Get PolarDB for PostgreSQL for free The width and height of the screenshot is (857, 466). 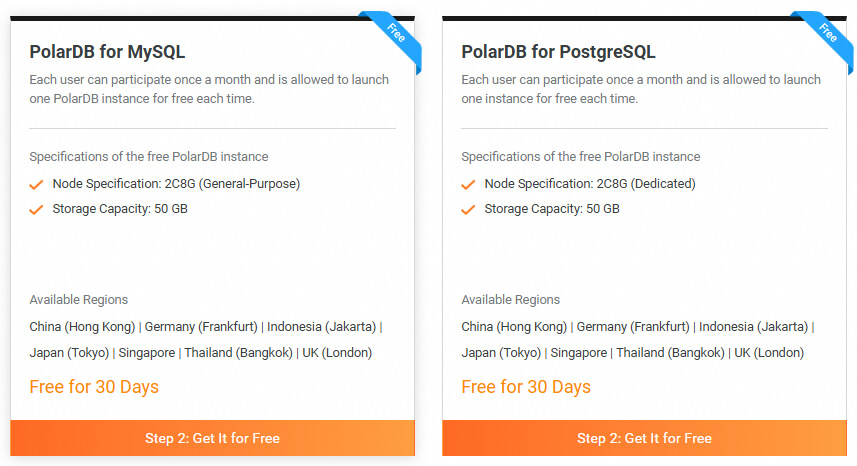644,438
